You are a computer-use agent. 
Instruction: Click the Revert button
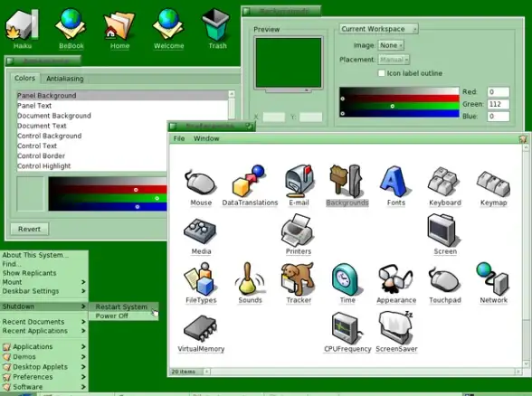(30, 230)
